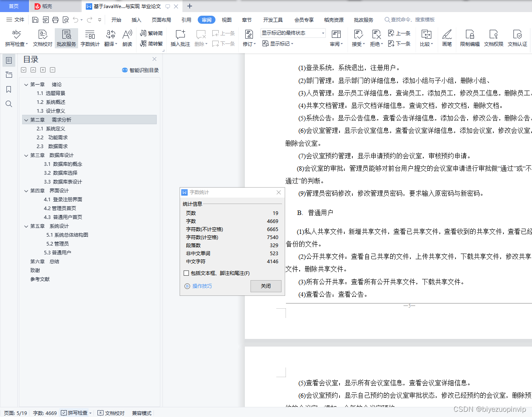The height and width of the screenshot is (417, 532).
Task: Click 页面: 5/19 in status bar
Action: click(x=15, y=413)
